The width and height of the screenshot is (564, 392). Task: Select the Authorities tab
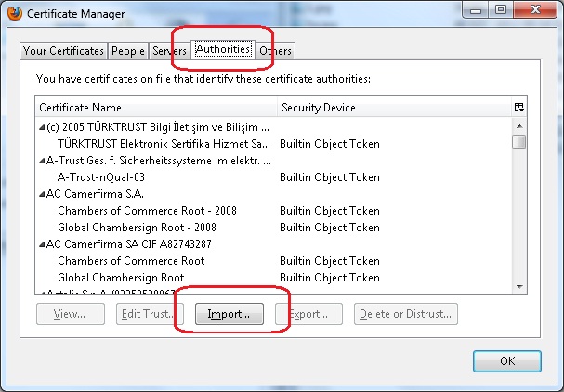pyautogui.click(x=223, y=50)
